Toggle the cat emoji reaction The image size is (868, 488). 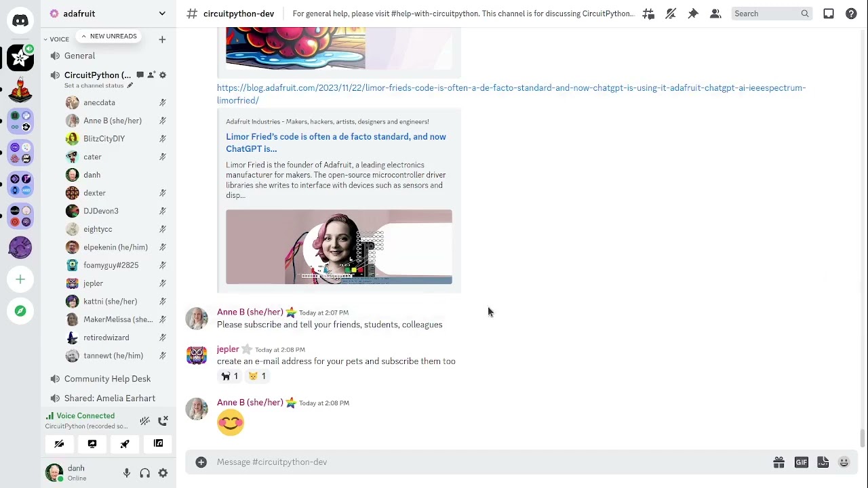pos(257,376)
